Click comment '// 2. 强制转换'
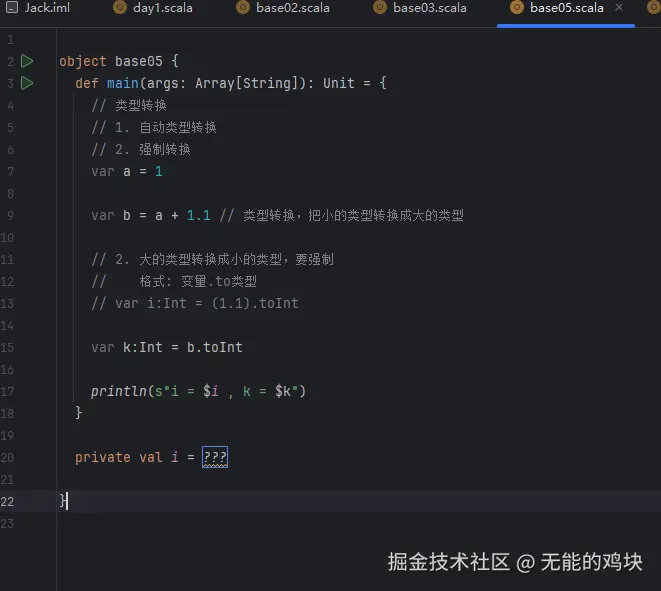This screenshot has width=661, height=591. pos(141,149)
